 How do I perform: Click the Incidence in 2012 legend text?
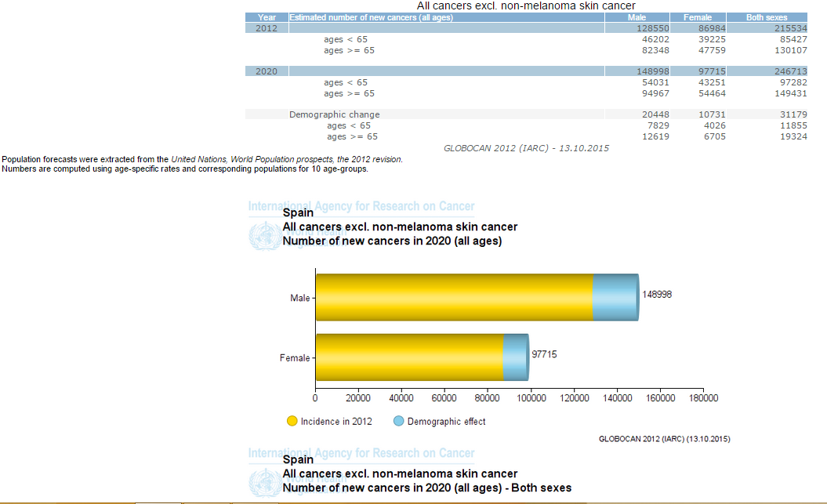point(336,422)
